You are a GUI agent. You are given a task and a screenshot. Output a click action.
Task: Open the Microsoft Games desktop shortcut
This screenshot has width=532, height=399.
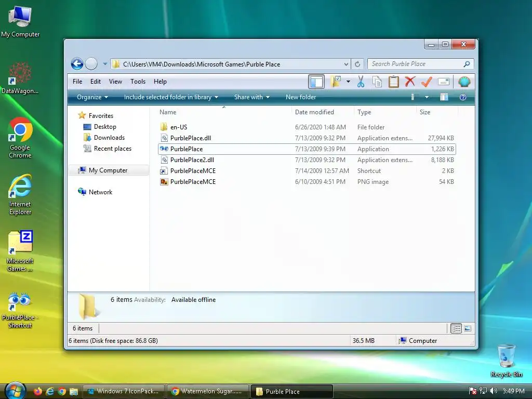(x=20, y=251)
